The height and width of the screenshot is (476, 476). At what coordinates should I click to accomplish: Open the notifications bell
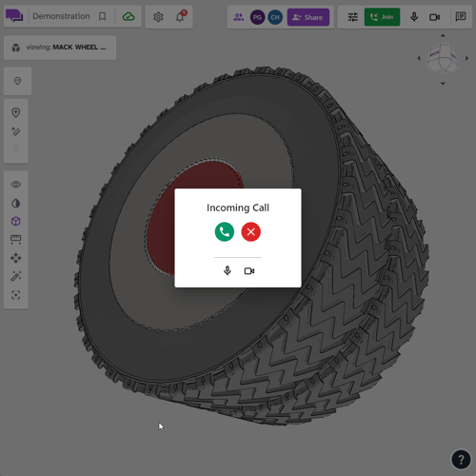click(180, 16)
